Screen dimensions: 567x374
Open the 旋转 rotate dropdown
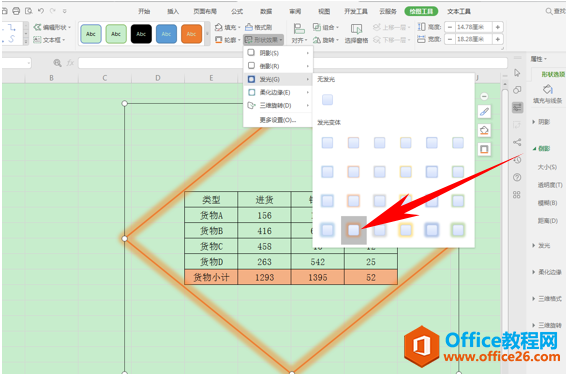pos(326,40)
